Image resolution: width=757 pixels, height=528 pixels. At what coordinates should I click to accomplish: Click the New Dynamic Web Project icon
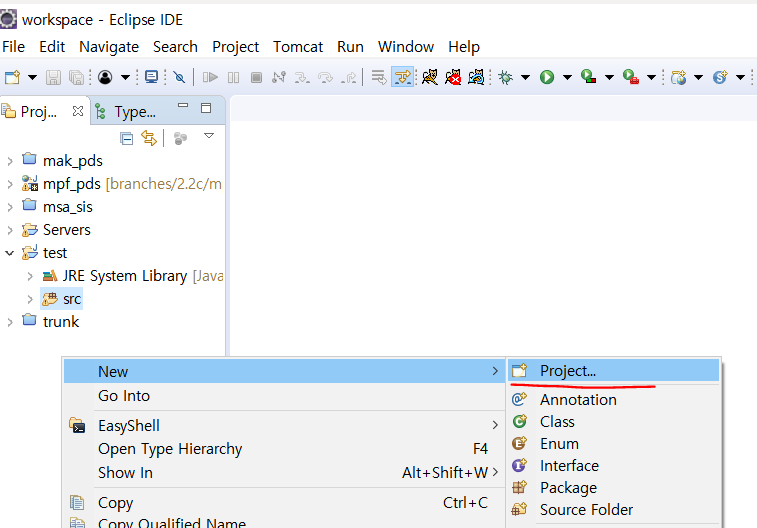point(678,77)
